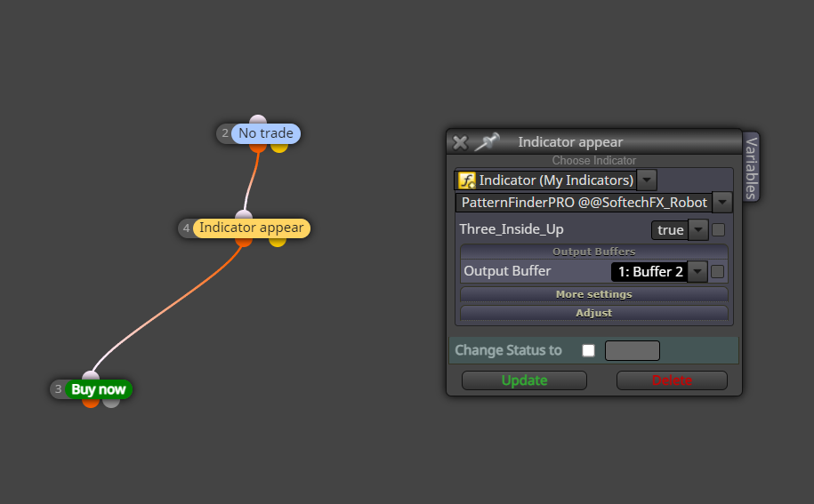The image size is (814, 504).
Task: Click the Indicator appear panel title bar
Action: point(594,141)
